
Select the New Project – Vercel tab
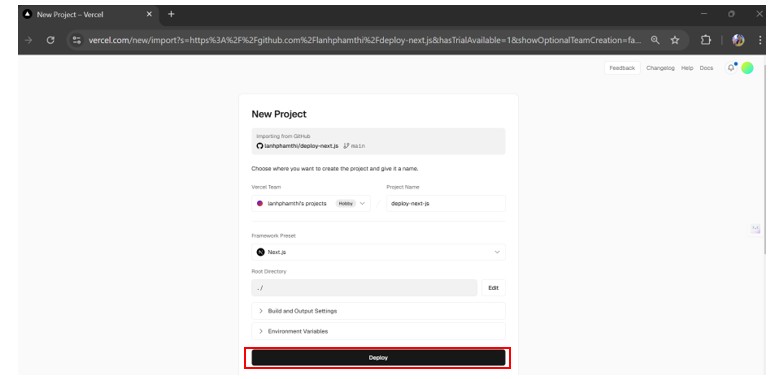(x=89, y=14)
